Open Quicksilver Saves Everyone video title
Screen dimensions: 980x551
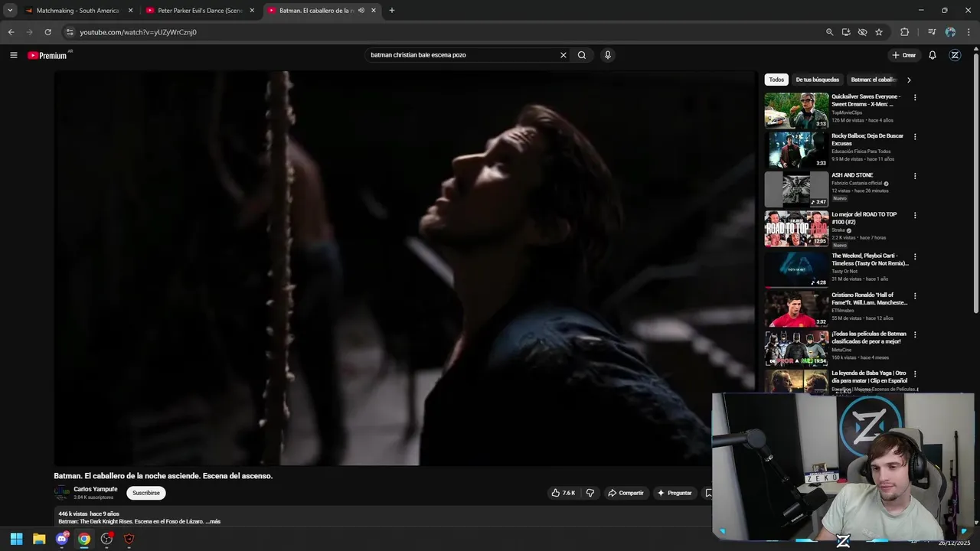pyautogui.click(x=866, y=100)
